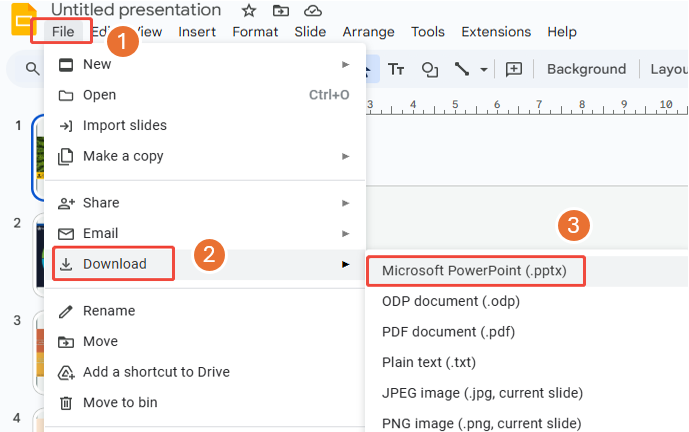Click the Add shortcut Drive icon
Screen dimensions: 689x432
coord(66,373)
